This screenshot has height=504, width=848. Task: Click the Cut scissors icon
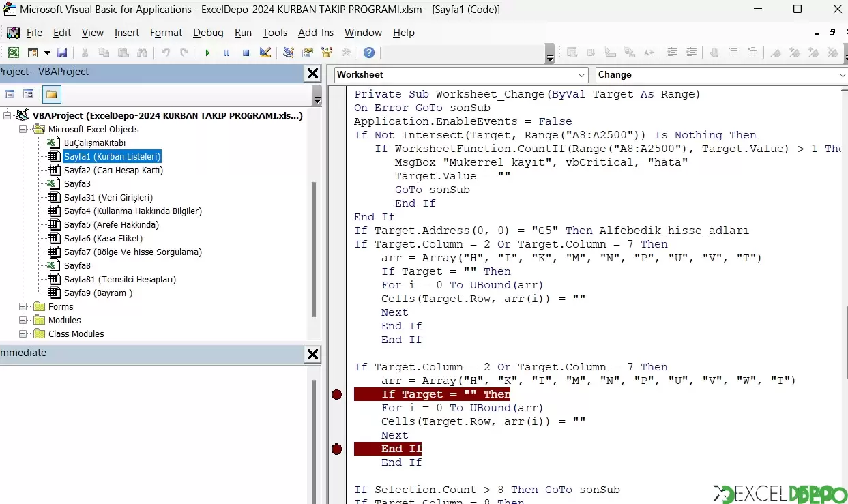pos(85,53)
